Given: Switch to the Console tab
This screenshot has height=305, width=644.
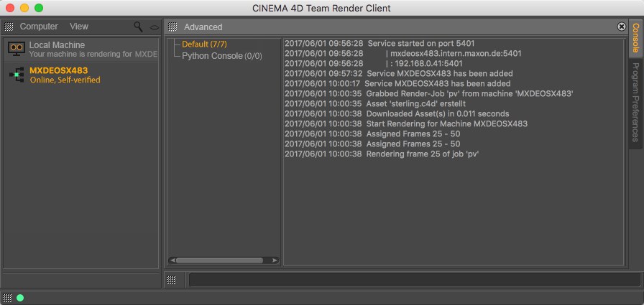Looking at the screenshot, I should click(x=635, y=38).
